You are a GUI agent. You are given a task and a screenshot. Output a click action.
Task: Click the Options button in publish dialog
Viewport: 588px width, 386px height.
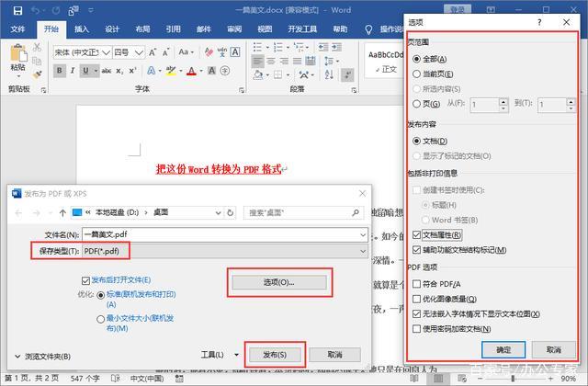pos(279,282)
